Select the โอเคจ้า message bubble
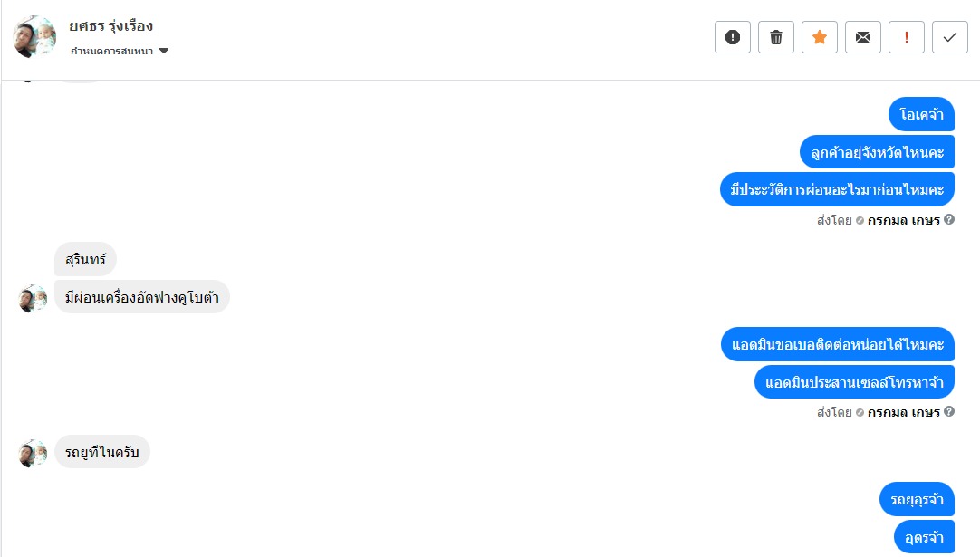This screenshot has width=980, height=557. [922, 114]
